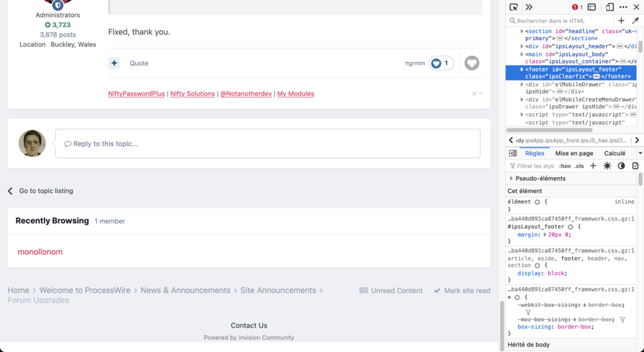
Task: Expand the ipsLayout_footer element node
Action: tap(522, 69)
